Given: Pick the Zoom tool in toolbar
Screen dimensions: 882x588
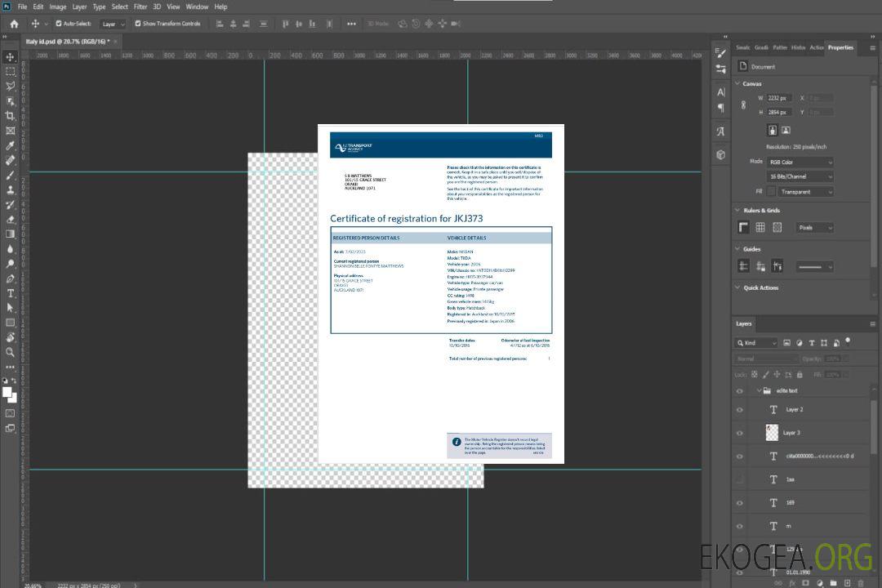Looking at the screenshot, I should point(10,352).
